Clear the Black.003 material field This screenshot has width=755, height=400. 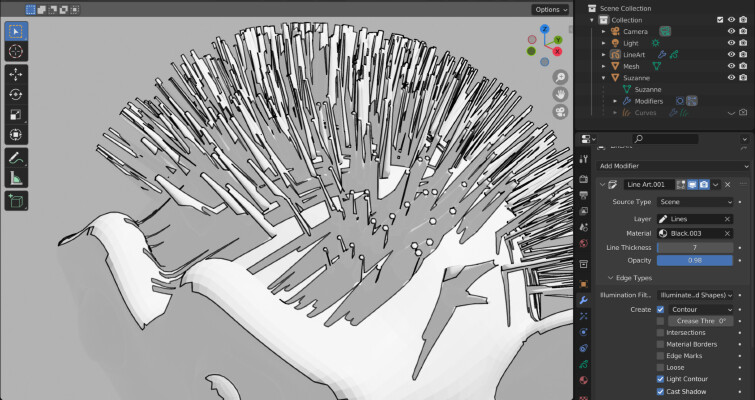(727, 233)
